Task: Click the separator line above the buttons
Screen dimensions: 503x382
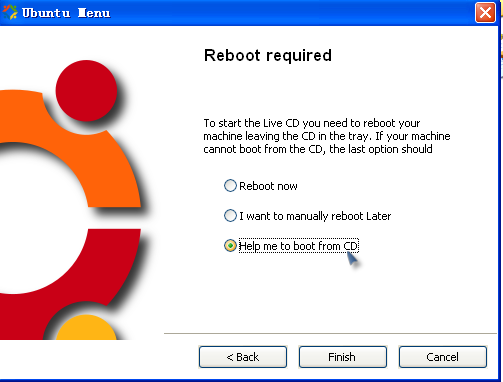Action: [x=330, y=333]
